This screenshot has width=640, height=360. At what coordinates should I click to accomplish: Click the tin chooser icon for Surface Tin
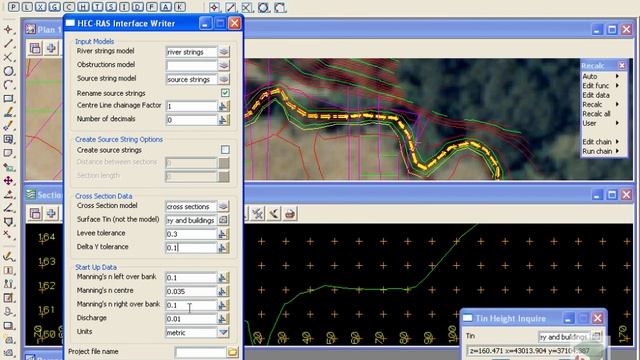[x=223, y=220]
